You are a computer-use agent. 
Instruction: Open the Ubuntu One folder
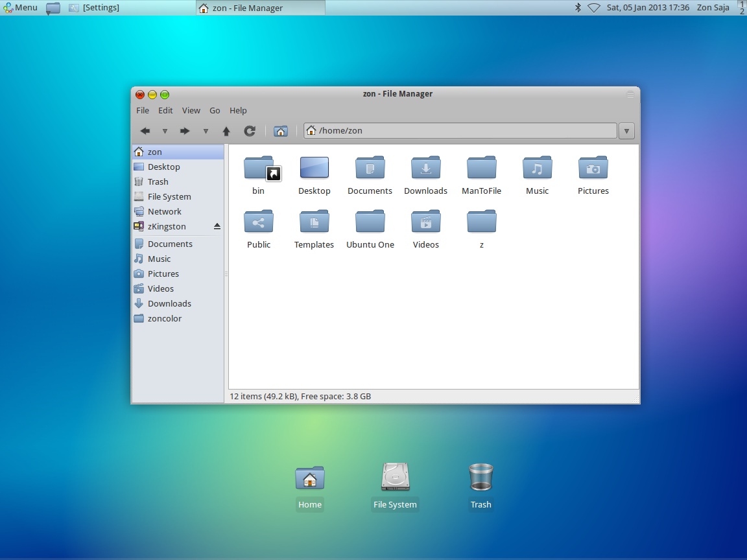(370, 221)
